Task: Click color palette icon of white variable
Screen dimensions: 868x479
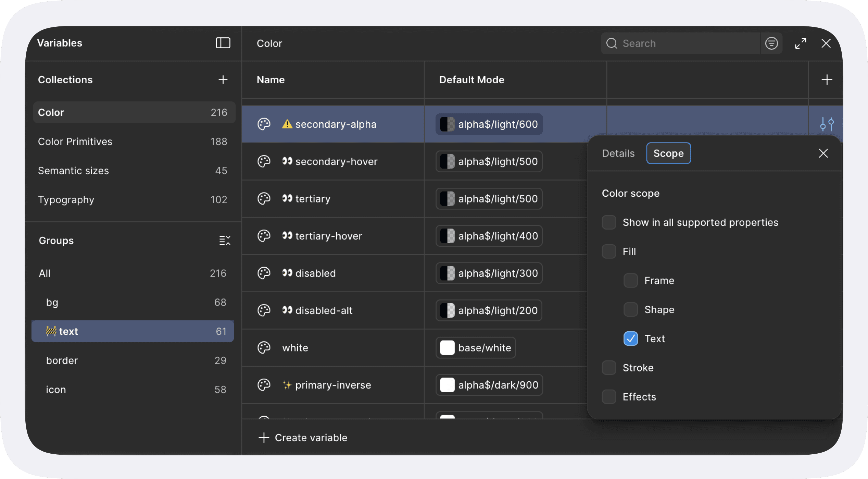Action: pos(264,348)
